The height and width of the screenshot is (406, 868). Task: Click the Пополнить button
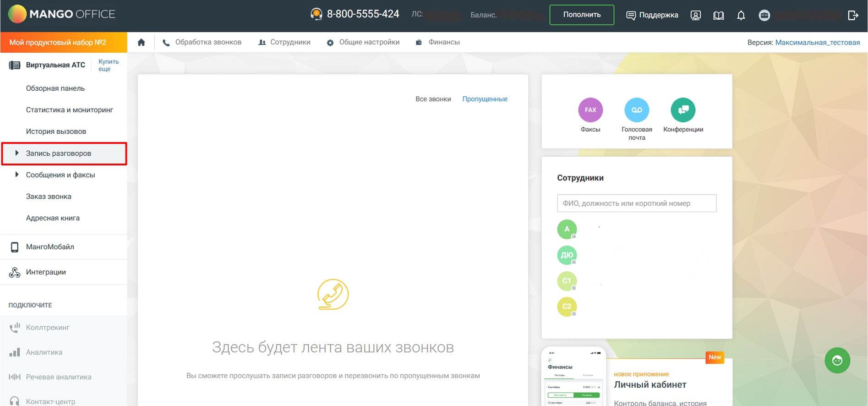(x=581, y=15)
